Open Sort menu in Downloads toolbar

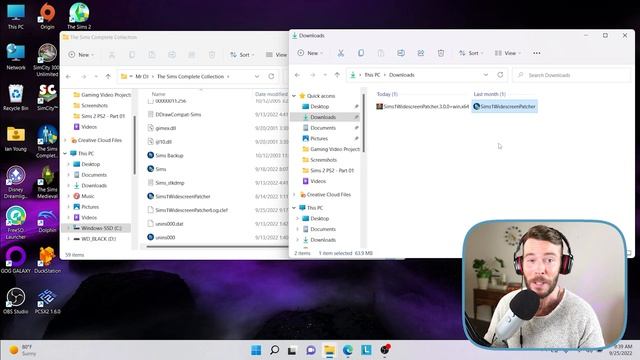(471, 53)
